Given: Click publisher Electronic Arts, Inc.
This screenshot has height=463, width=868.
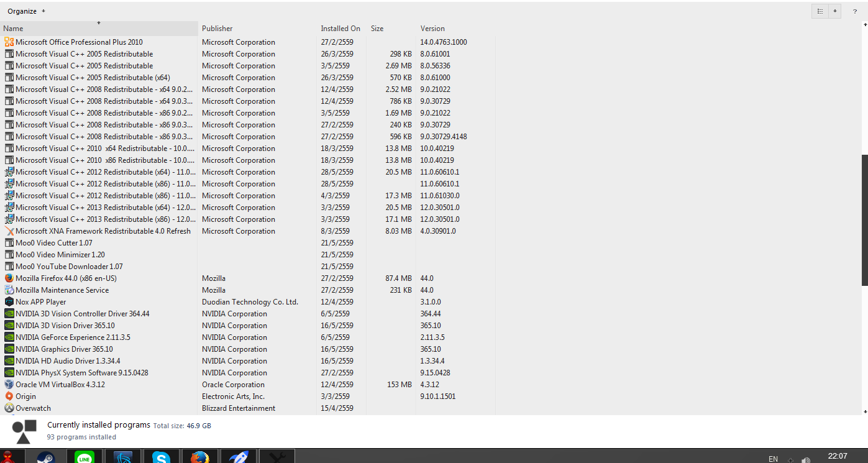Looking at the screenshot, I should 233,397.
